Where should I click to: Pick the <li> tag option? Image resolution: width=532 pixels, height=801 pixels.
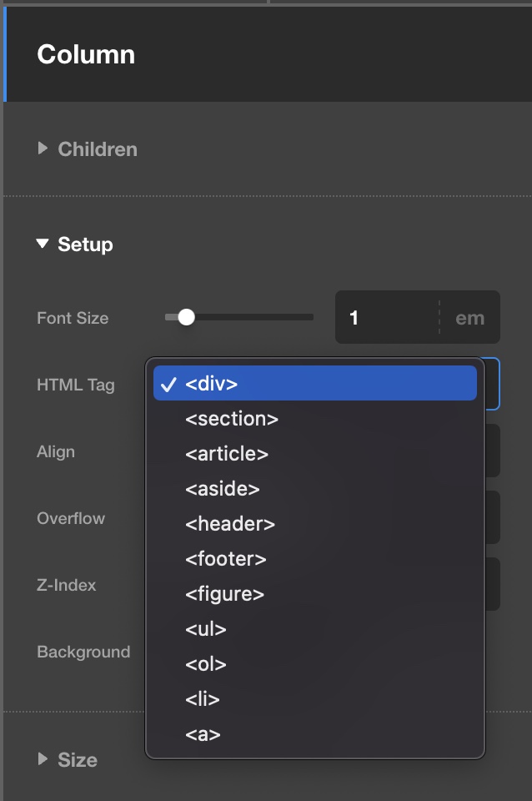tap(314, 699)
